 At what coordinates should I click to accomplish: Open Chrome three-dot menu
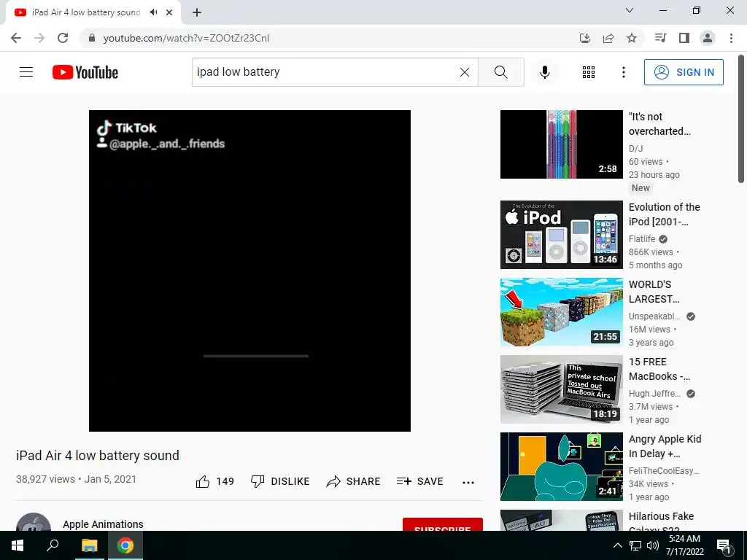[x=731, y=38]
